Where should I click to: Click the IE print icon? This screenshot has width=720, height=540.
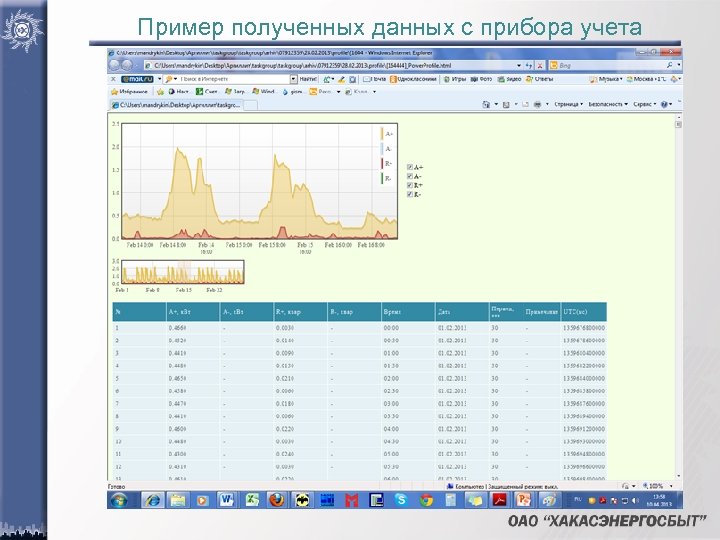pyautogui.click(x=537, y=104)
